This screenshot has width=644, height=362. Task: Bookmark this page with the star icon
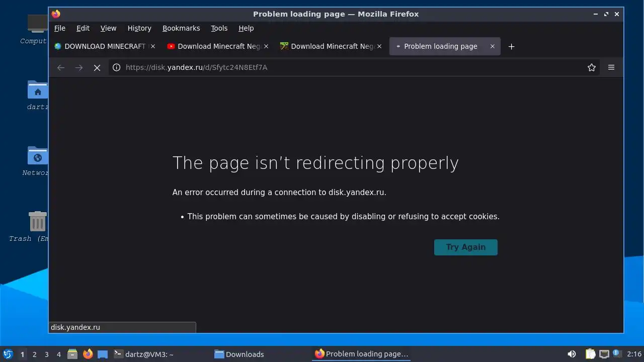pyautogui.click(x=592, y=67)
